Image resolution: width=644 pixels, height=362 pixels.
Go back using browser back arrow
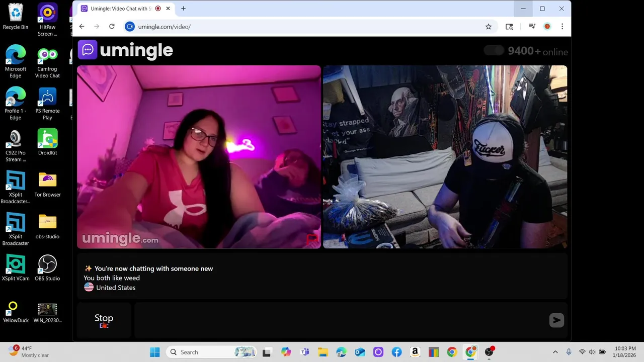tap(82, 27)
